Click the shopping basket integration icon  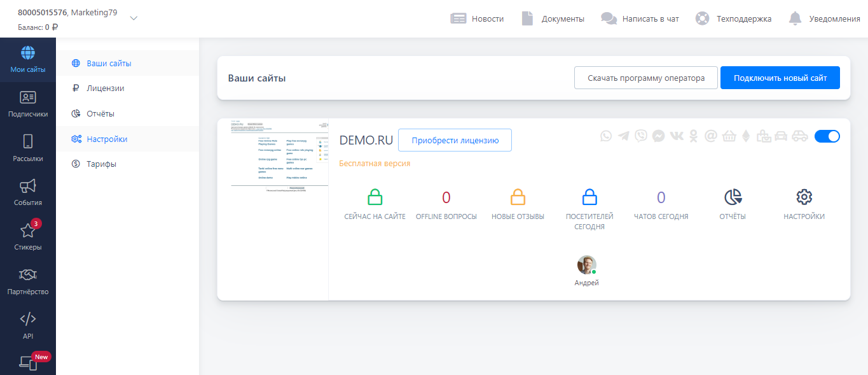point(729,136)
